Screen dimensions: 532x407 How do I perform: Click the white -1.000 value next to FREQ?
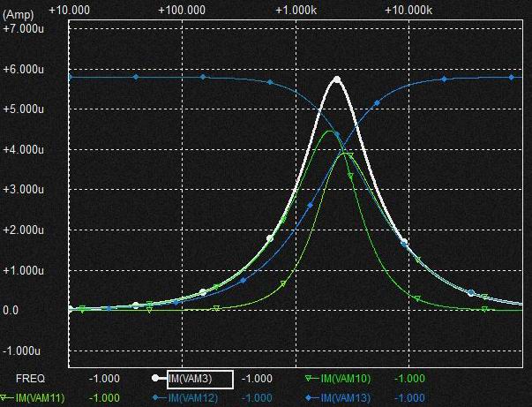tap(103, 379)
